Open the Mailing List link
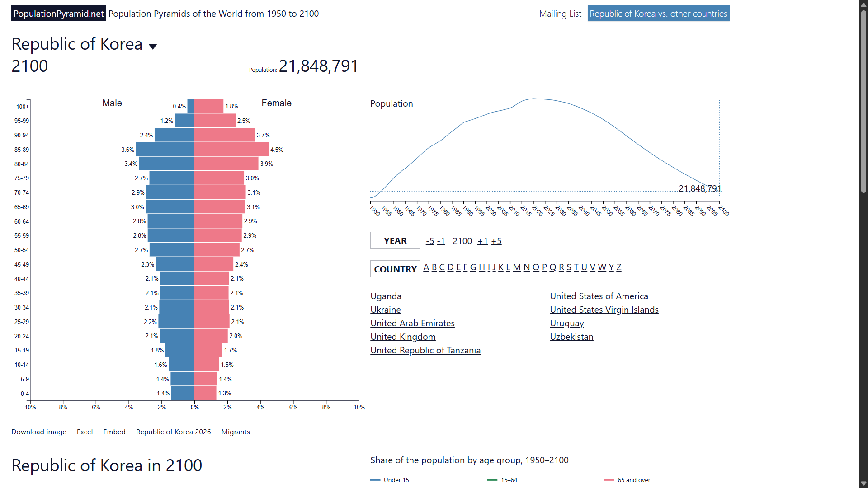 (560, 14)
